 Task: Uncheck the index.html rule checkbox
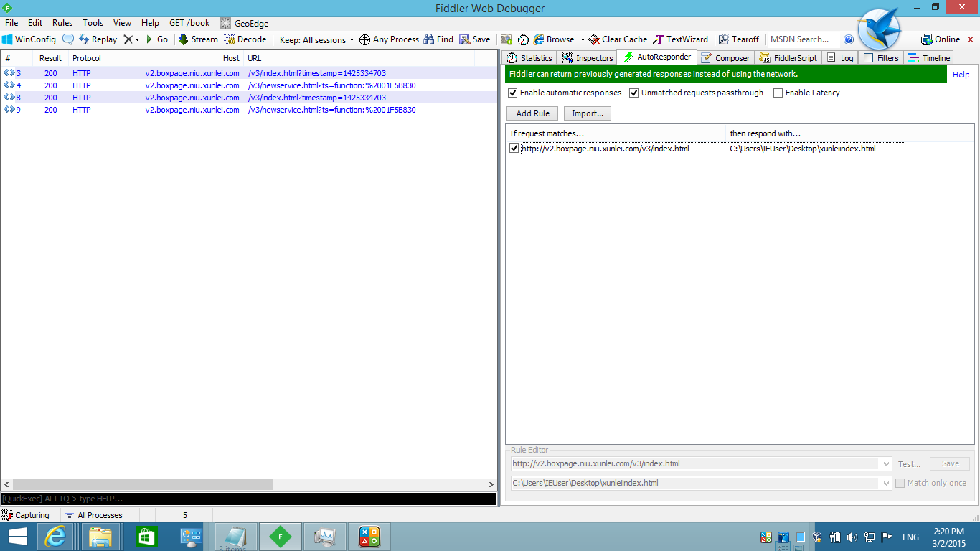coord(514,149)
